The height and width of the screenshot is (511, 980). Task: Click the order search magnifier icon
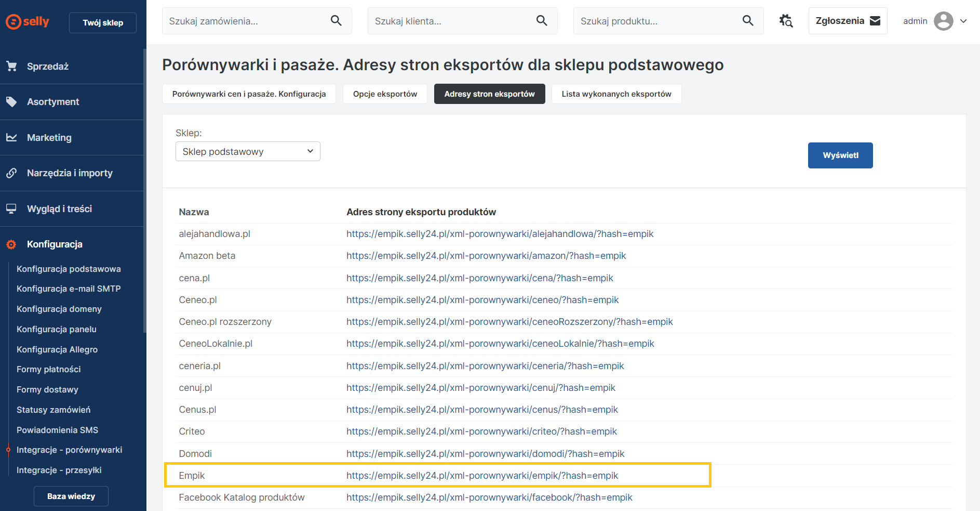(x=336, y=21)
